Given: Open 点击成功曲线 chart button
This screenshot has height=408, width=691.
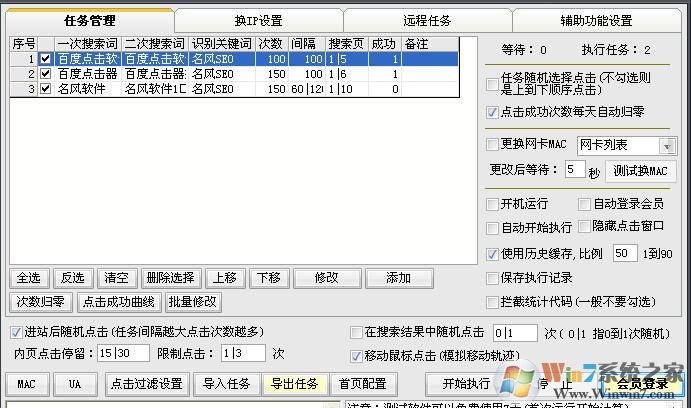Looking at the screenshot, I should [x=119, y=302].
